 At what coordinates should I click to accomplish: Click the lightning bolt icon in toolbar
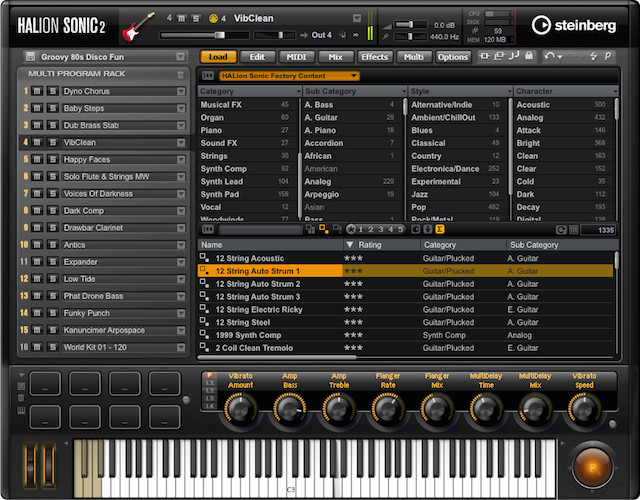(593, 56)
